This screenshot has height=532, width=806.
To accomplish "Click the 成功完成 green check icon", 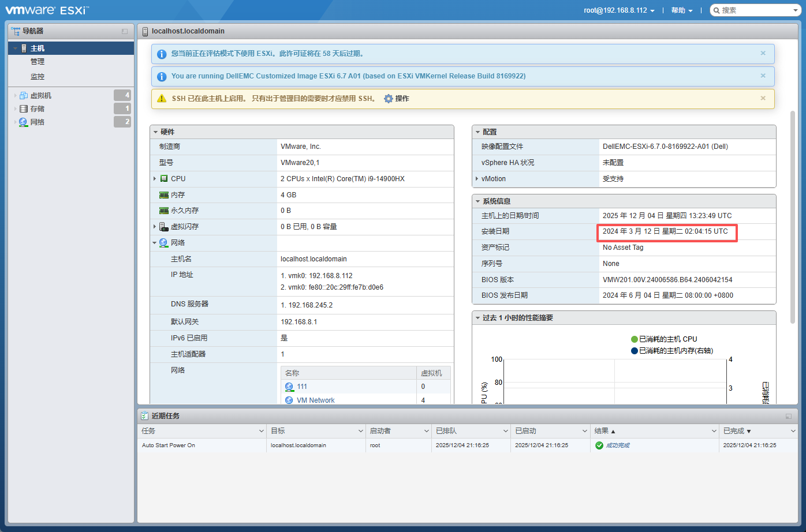I will point(599,445).
